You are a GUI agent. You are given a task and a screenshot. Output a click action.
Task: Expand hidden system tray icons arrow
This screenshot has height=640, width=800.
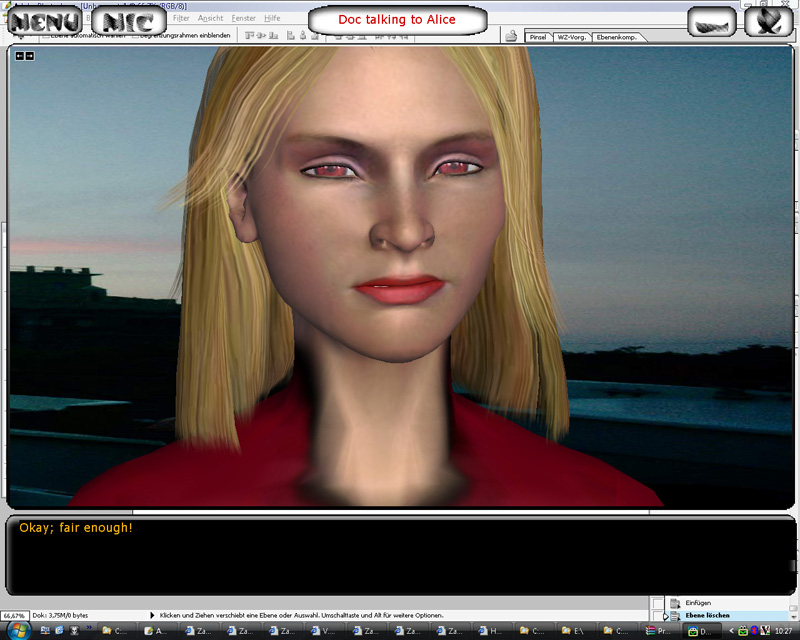732,631
